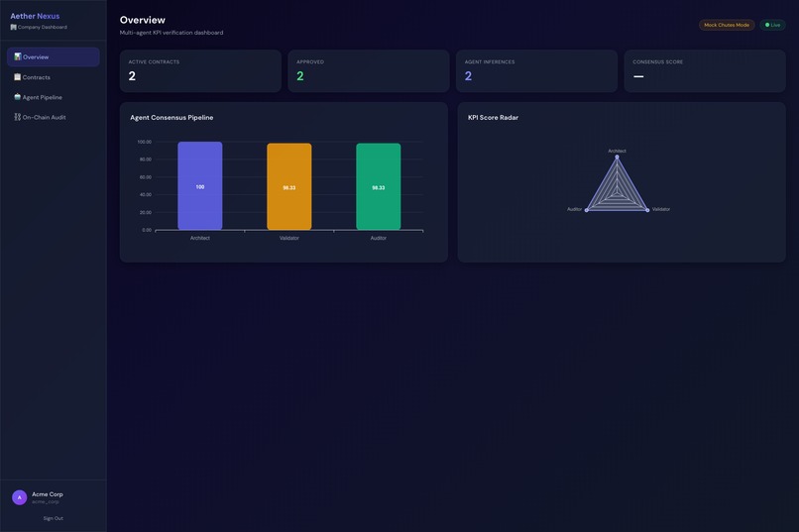Click the Mock Chutes Mode badge
This screenshot has width=799, height=532.
pyautogui.click(x=727, y=25)
